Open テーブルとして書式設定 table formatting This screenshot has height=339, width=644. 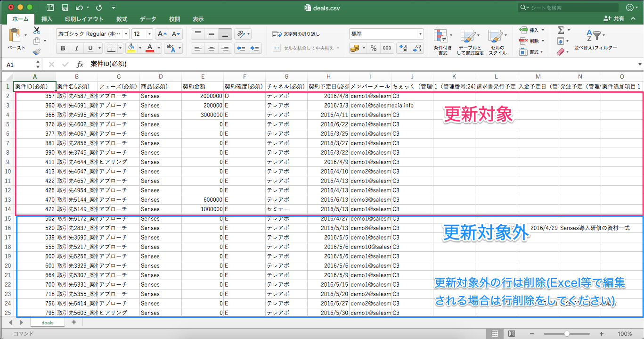pyautogui.click(x=470, y=42)
